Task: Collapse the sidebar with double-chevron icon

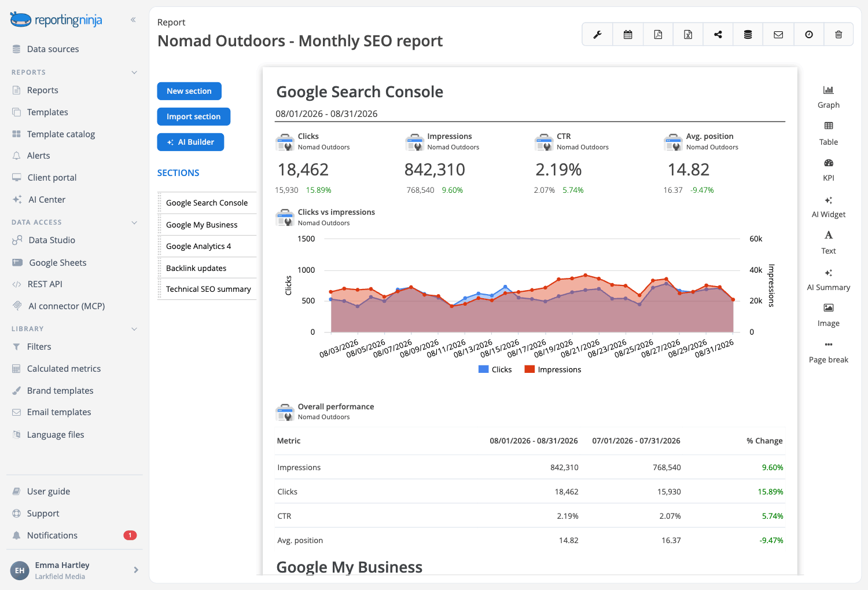Action: (x=133, y=20)
